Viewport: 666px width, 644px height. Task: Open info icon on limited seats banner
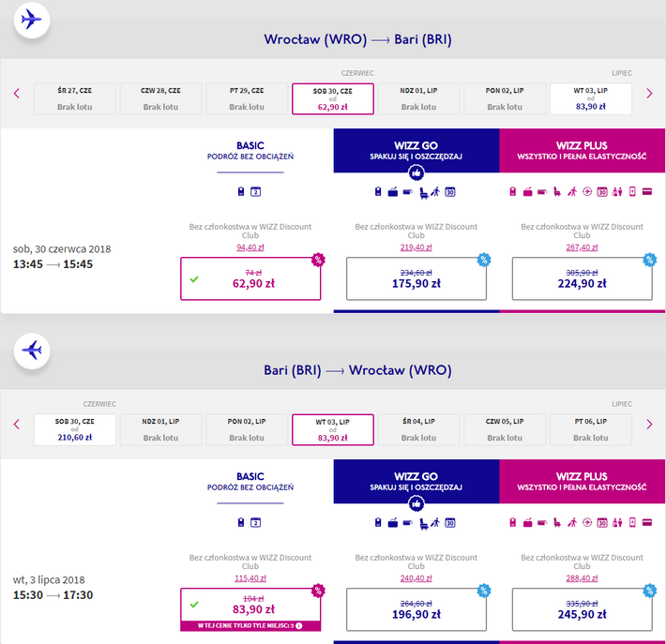point(299,626)
